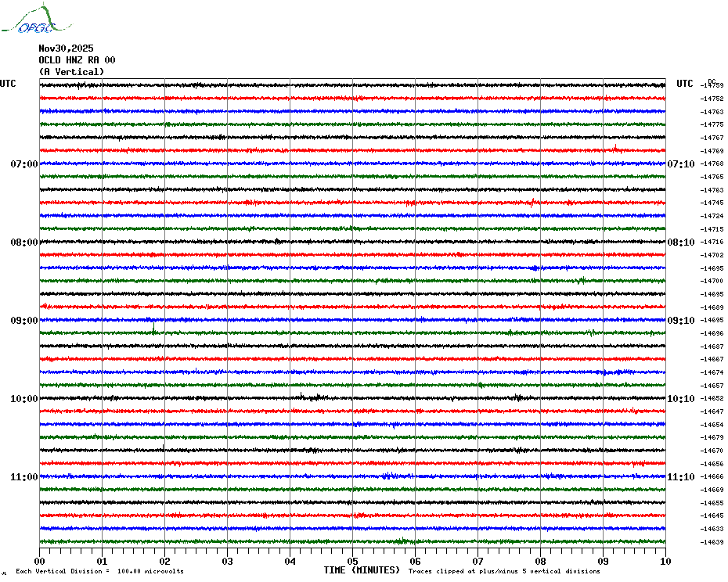The height and width of the screenshot is (582, 728).
Task: Click the 07:00 time label
Action: tap(24, 163)
